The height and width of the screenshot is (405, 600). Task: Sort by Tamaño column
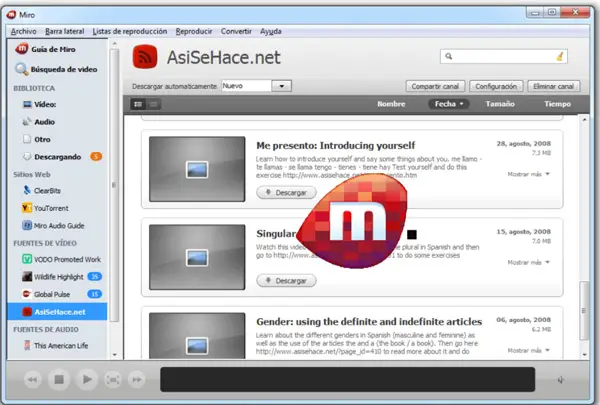500,104
